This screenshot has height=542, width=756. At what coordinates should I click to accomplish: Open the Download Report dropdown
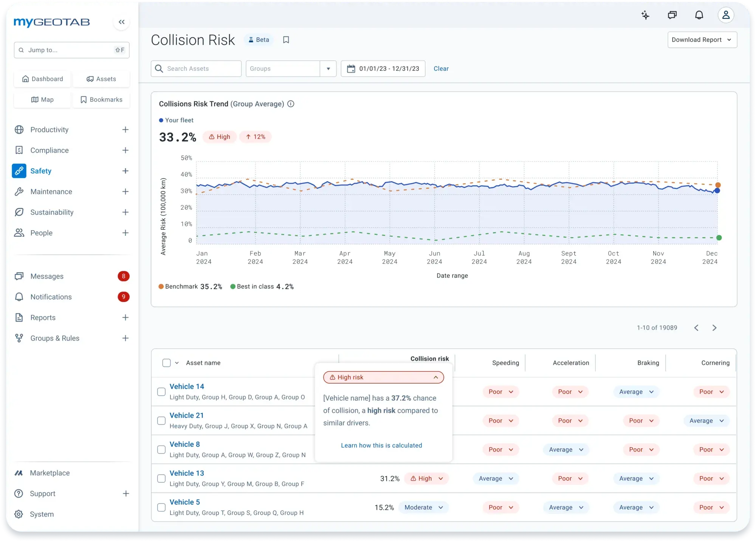pos(702,40)
